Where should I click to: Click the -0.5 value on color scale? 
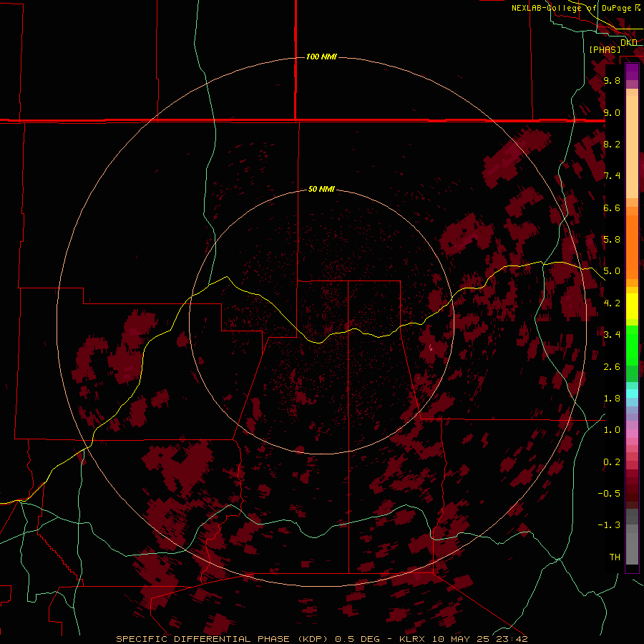point(609,494)
